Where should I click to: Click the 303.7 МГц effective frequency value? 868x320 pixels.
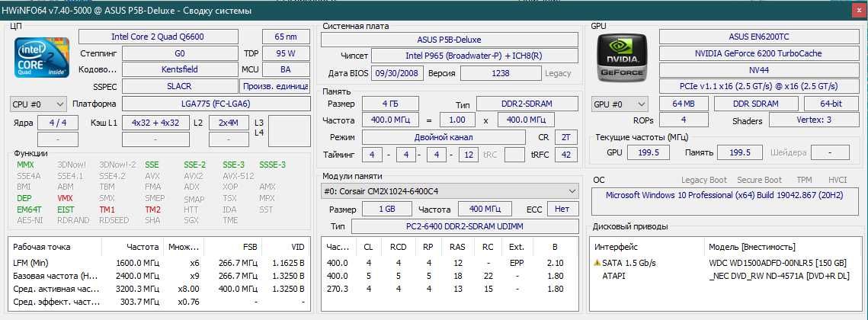(140, 302)
